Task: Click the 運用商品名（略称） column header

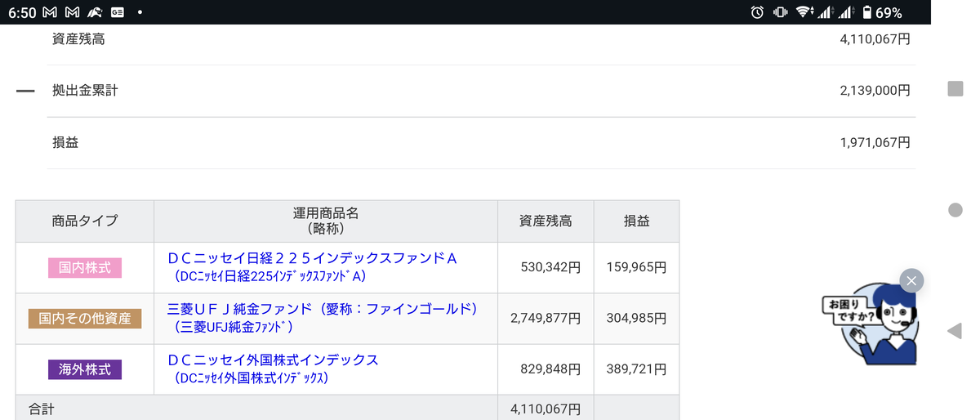Action: (x=326, y=221)
